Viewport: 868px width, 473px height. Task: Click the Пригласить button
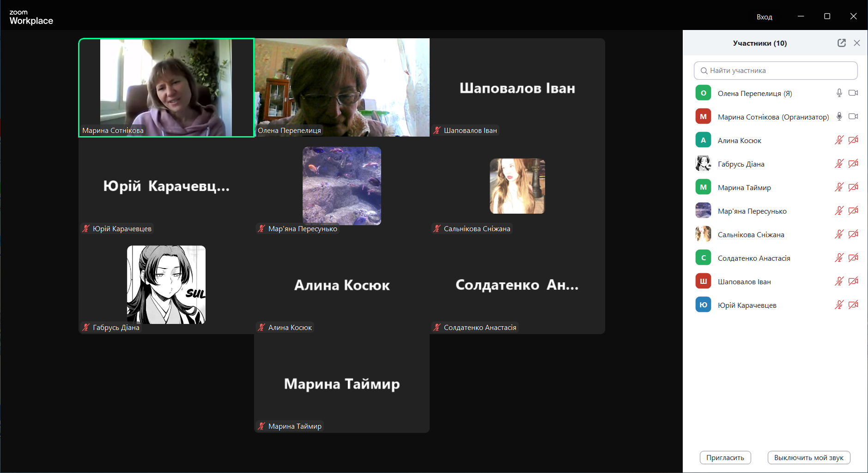(x=725, y=457)
